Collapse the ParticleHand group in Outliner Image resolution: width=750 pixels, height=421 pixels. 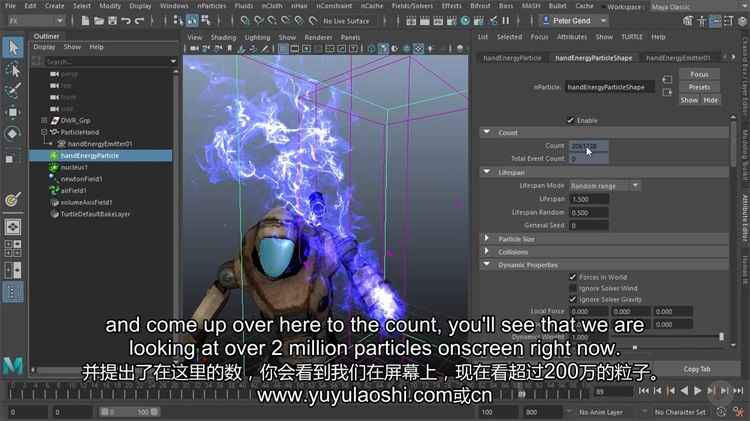click(44, 132)
